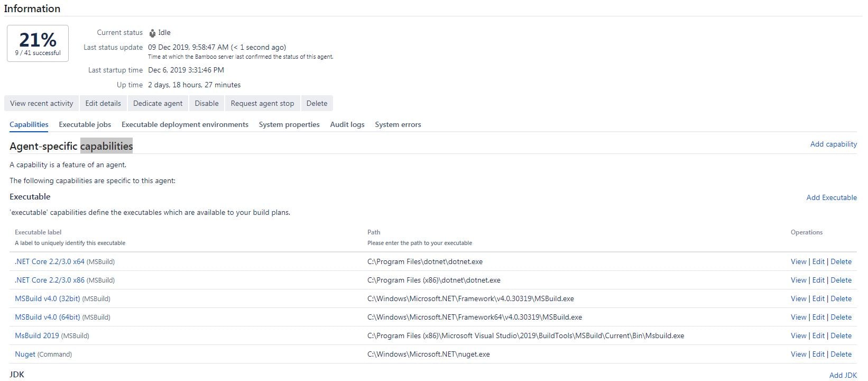Edit the MSBuild v4.0 (32bit) executable
The image size is (868, 381).
click(x=818, y=298)
